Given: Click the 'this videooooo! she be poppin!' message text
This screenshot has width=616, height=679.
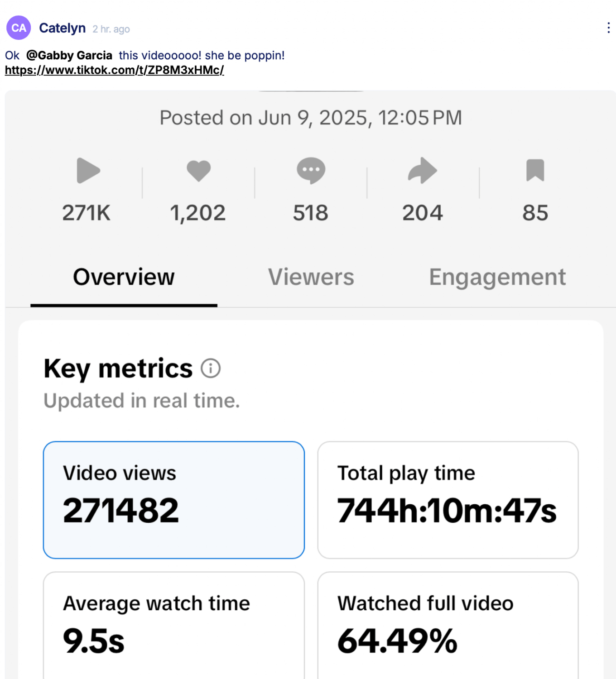Looking at the screenshot, I should coord(202,55).
